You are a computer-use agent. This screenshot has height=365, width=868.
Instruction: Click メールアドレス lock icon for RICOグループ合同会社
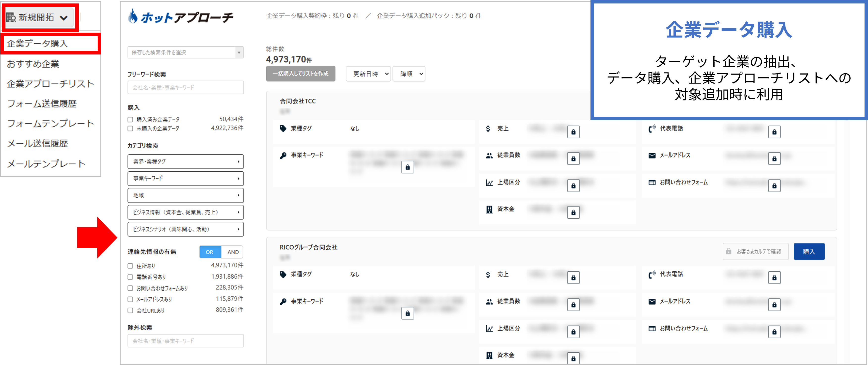click(774, 305)
